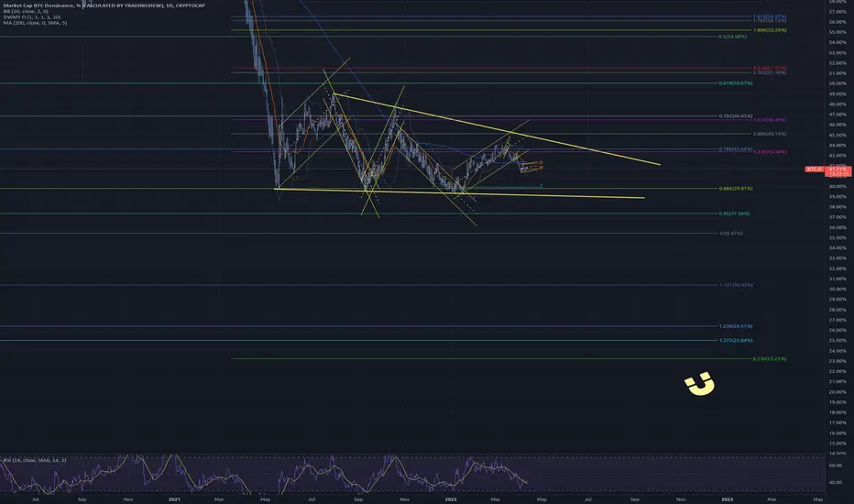Click 30.00% on the price axis
The width and height of the screenshot is (854, 504).
(838, 290)
